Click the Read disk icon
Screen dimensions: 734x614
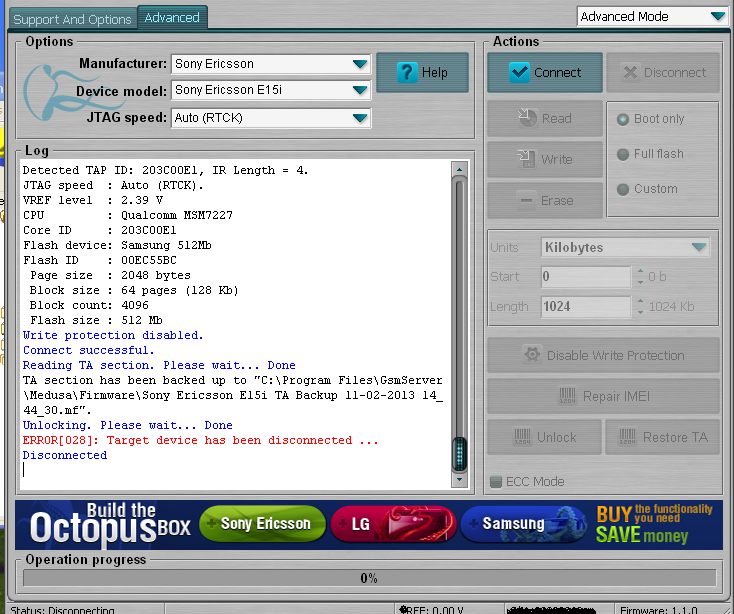[x=528, y=118]
